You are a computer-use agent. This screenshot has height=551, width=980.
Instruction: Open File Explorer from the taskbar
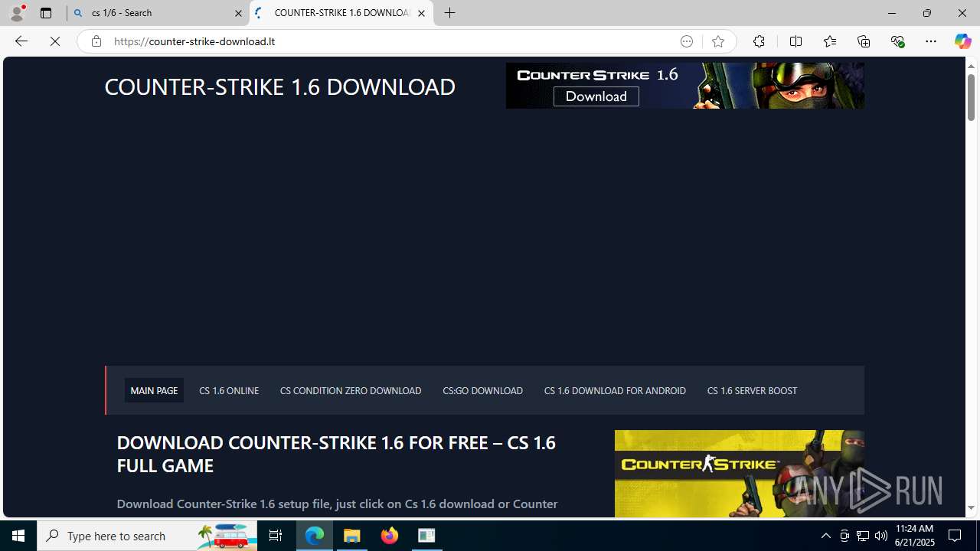click(352, 536)
